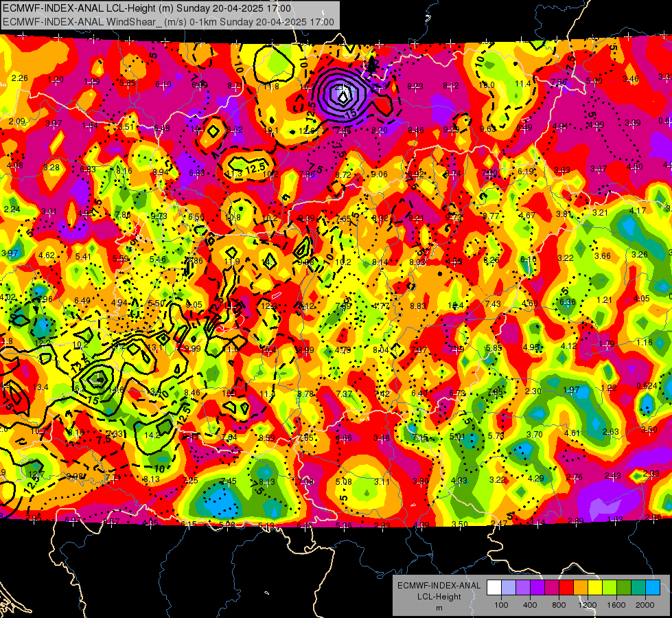Click the wind shear value '8.71'
The image size is (672, 618).
point(235,86)
